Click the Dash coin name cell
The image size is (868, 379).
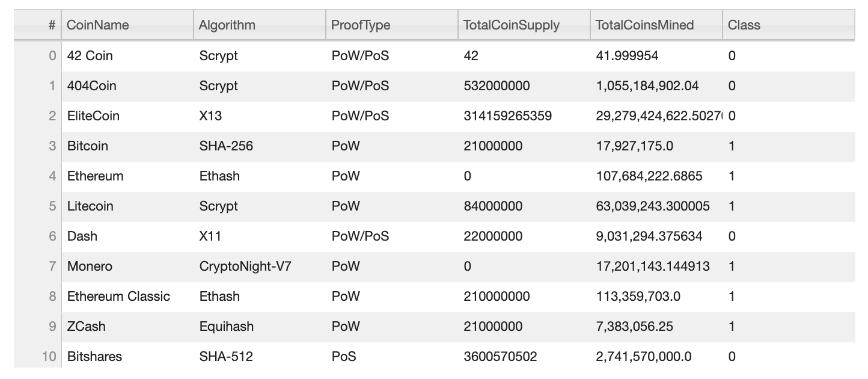point(82,236)
